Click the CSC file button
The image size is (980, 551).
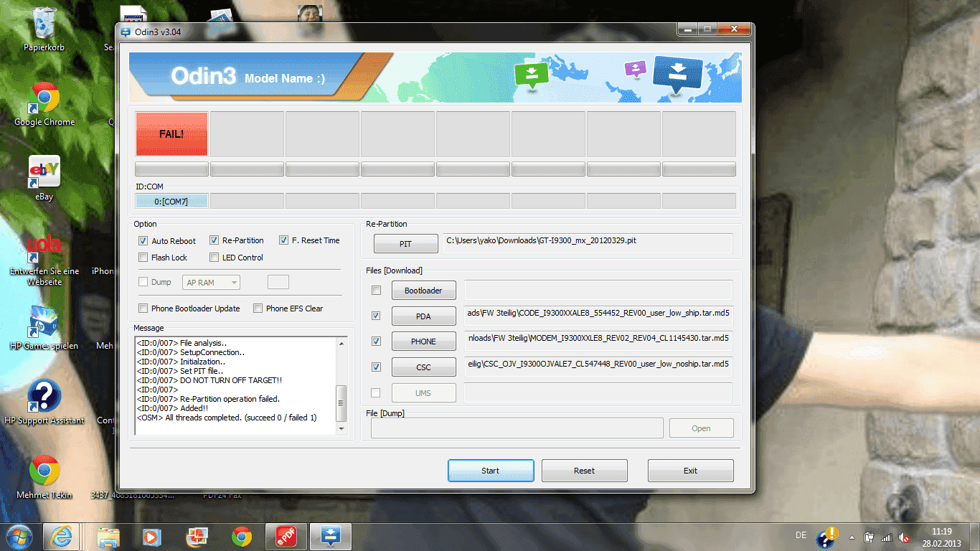(423, 367)
